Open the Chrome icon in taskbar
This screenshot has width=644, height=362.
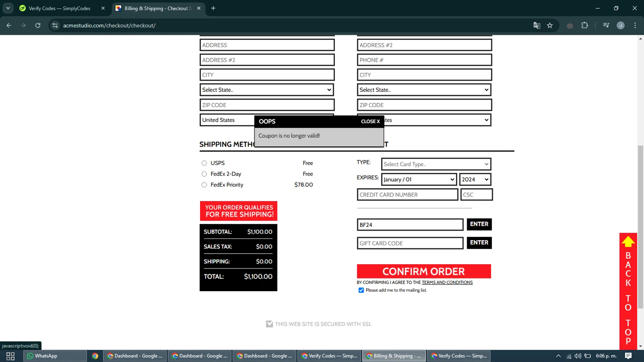(95, 356)
